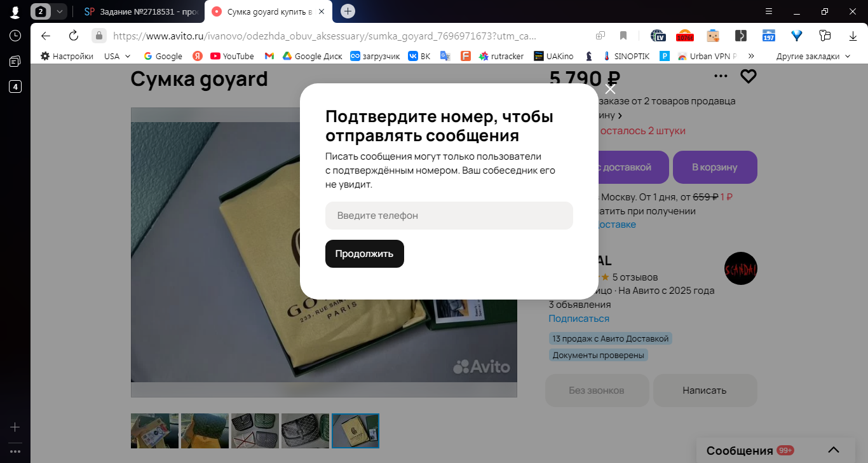Click the 'Документы проверены' badge
868x463 pixels.
click(599, 355)
